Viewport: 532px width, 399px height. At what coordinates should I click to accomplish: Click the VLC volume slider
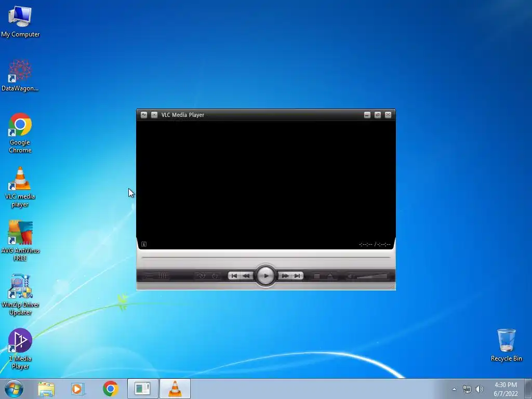372,276
